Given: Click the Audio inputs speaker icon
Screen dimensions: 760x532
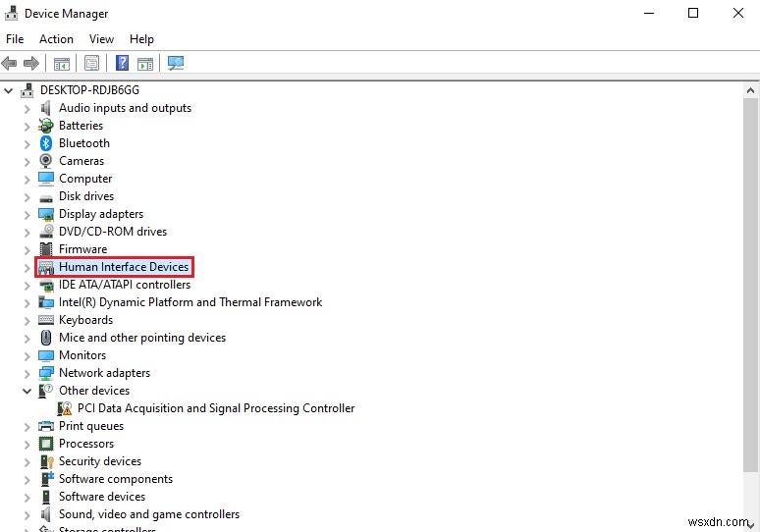Looking at the screenshot, I should pos(46,108).
